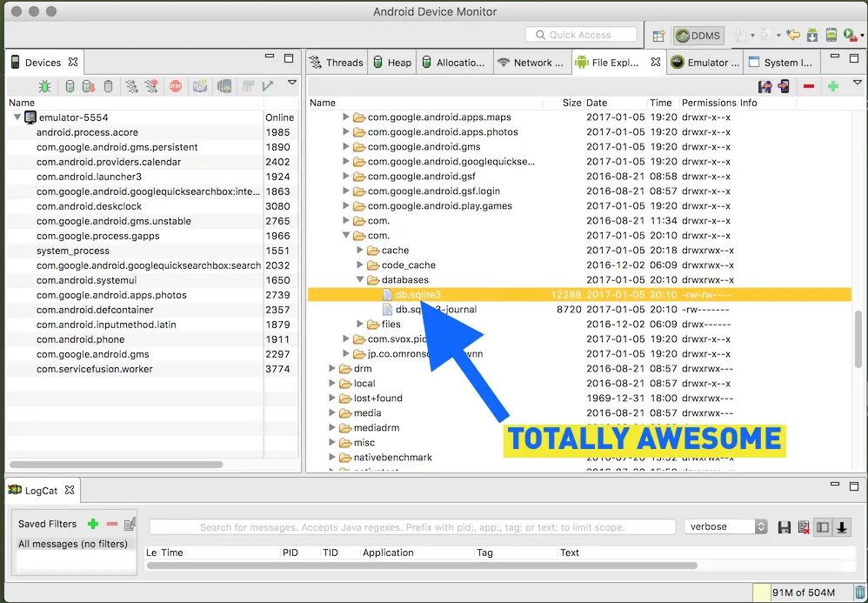
Task: Click the heap status 91M of 504M indicator
Action: coord(803,593)
